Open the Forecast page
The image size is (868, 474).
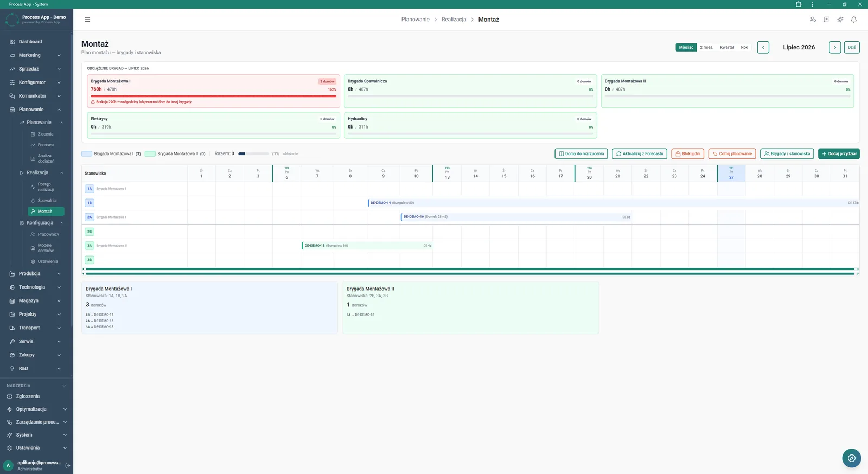point(46,145)
